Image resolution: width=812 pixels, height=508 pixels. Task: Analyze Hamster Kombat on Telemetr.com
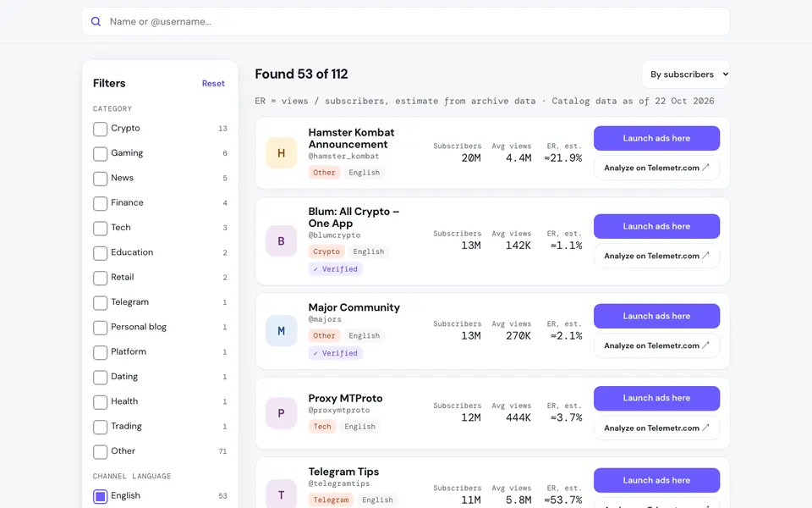[x=656, y=168]
